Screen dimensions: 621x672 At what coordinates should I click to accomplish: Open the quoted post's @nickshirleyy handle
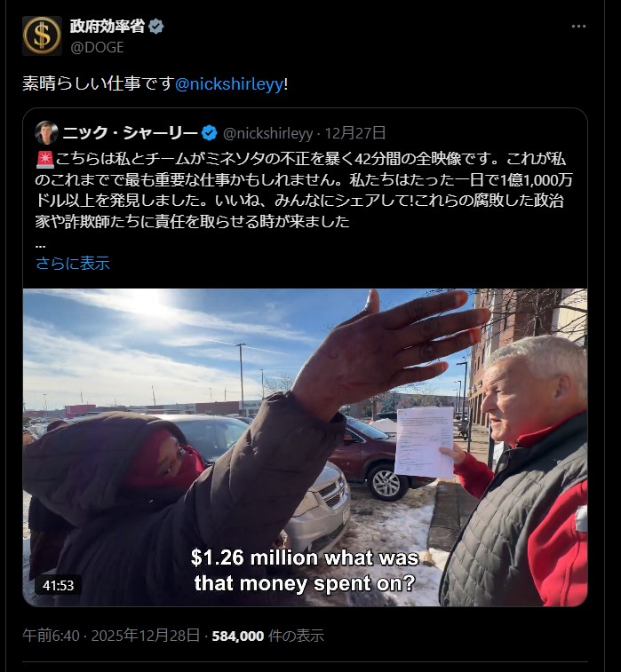point(267,134)
